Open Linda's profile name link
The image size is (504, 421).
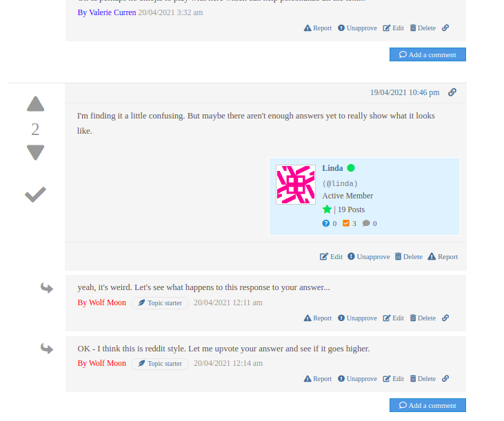pyautogui.click(x=332, y=168)
